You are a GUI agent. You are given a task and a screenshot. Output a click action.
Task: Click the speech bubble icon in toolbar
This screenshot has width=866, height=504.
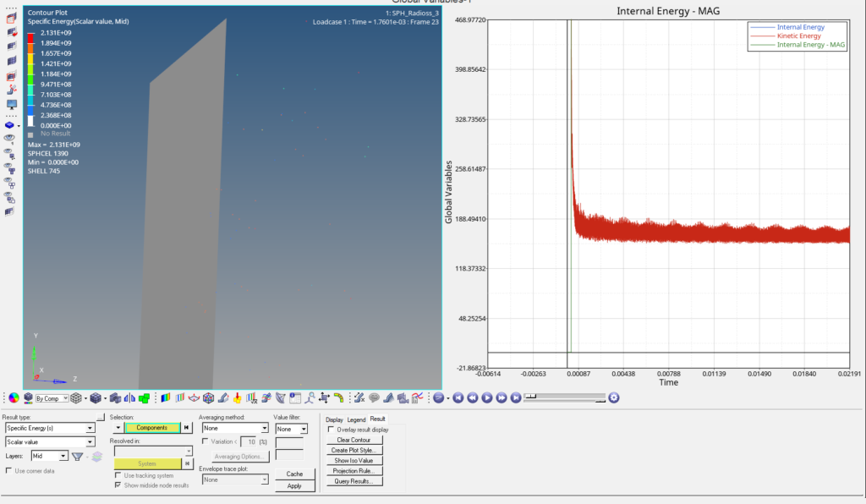coord(374,398)
